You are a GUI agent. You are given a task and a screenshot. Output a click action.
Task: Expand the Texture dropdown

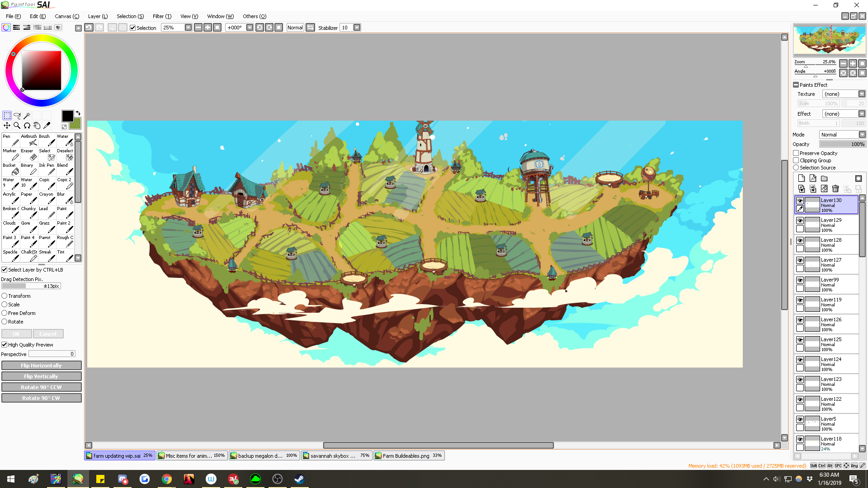coord(862,94)
